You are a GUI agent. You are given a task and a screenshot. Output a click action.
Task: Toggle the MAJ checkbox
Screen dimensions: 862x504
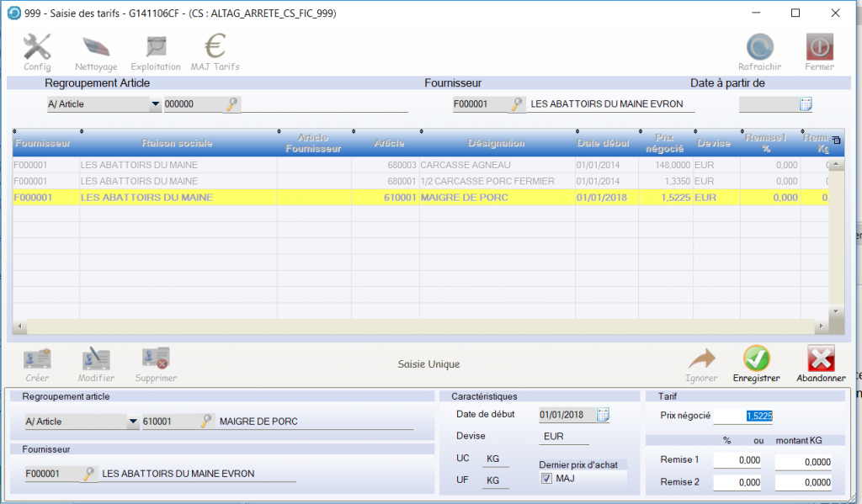click(546, 479)
